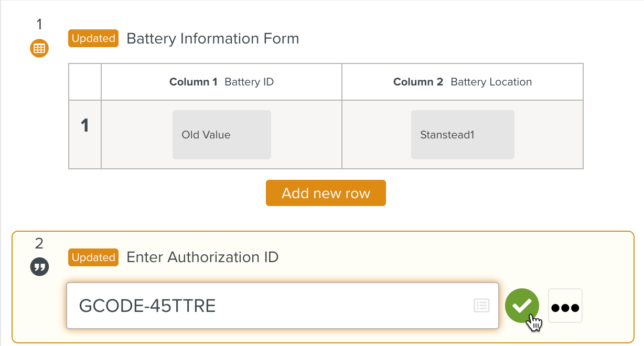Click the Column 2 Battery Location header
This screenshot has height=346, width=644.
point(462,82)
